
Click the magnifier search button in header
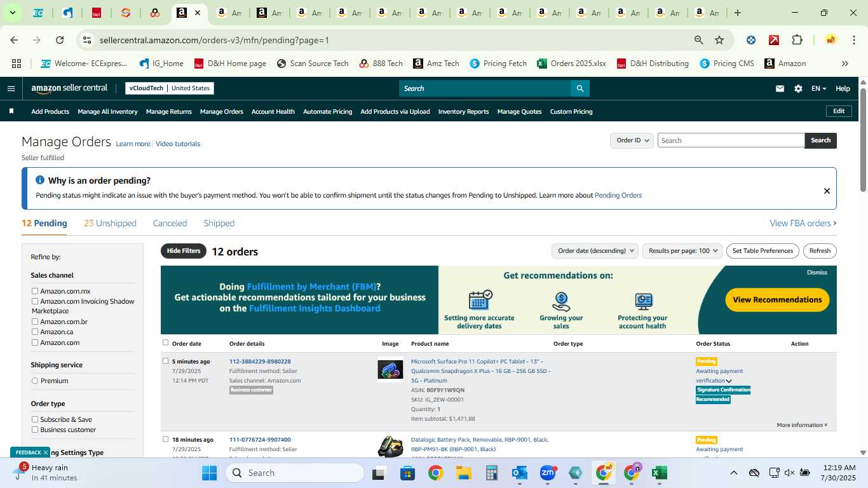580,88
